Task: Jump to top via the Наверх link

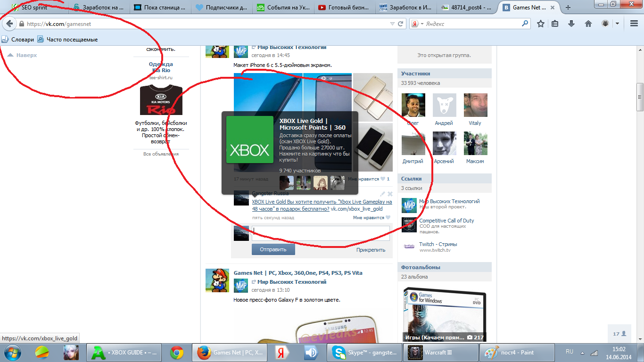Action: [22, 55]
